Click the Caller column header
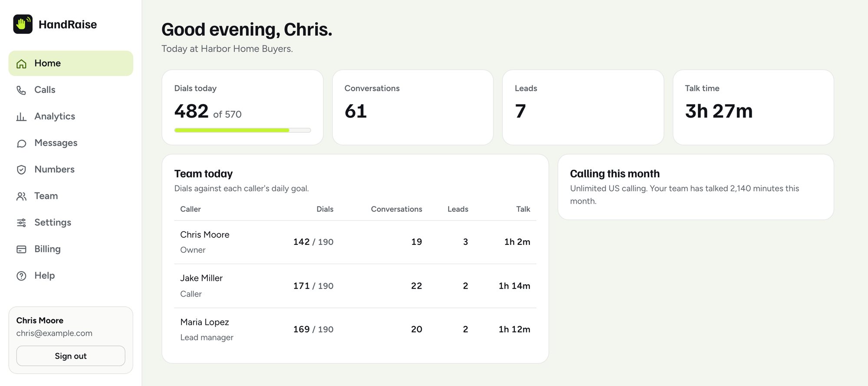Image resolution: width=868 pixels, height=386 pixels. (x=191, y=209)
